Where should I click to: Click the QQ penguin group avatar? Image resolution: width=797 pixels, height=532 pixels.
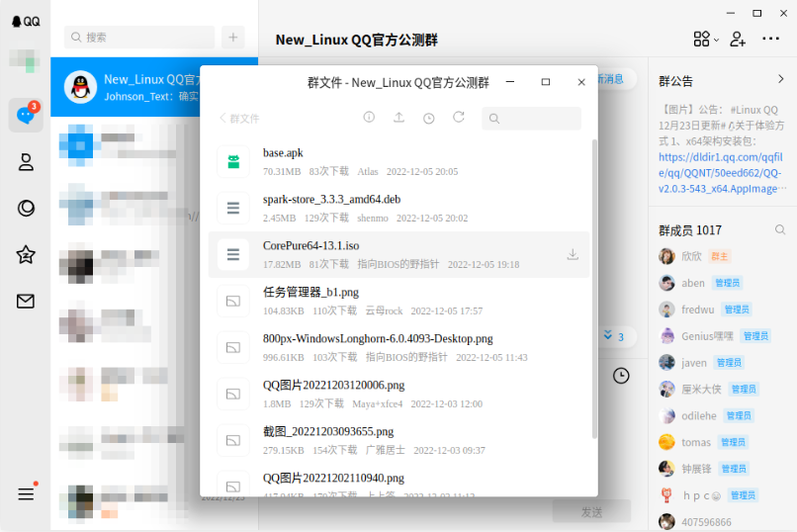click(x=80, y=87)
